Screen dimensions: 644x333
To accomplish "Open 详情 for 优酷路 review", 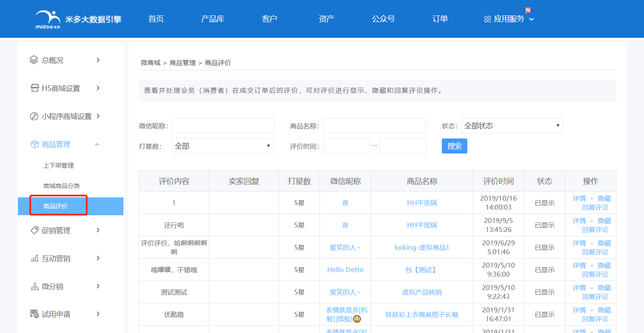I will coord(579,310).
